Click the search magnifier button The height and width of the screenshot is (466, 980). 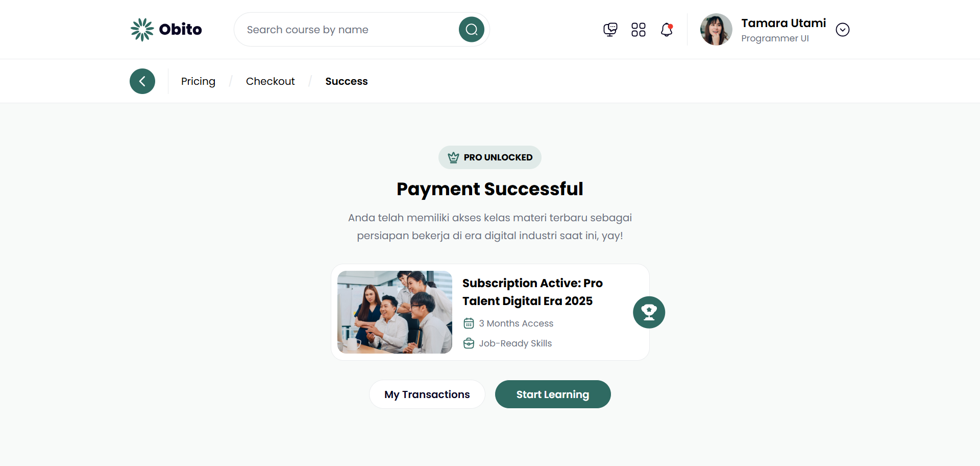[x=471, y=30]
